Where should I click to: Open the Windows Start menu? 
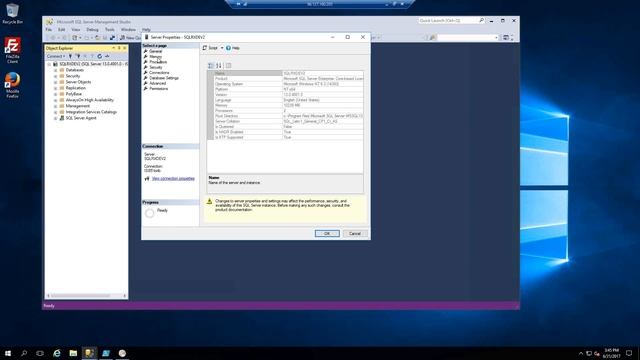(x=8, y=353)
